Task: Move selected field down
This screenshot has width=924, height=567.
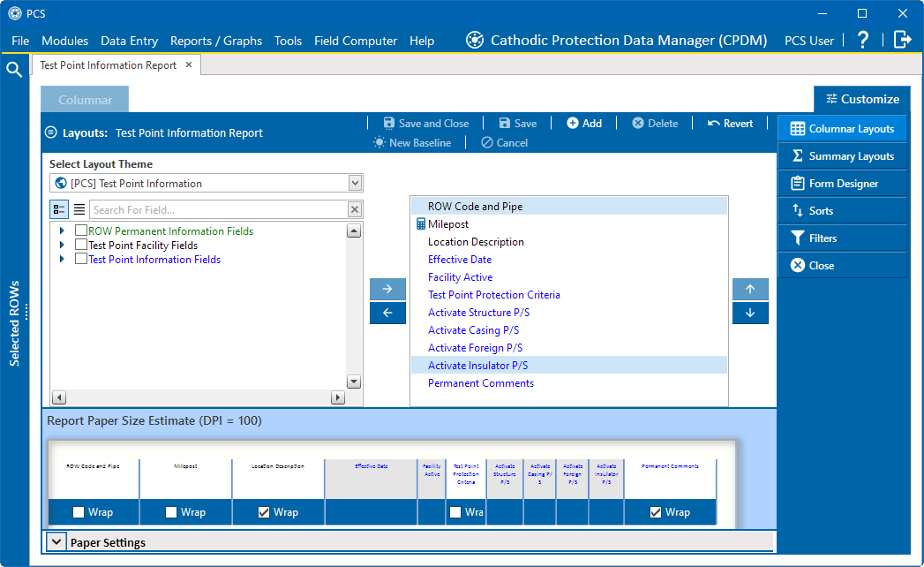Action: click(750, 313)
